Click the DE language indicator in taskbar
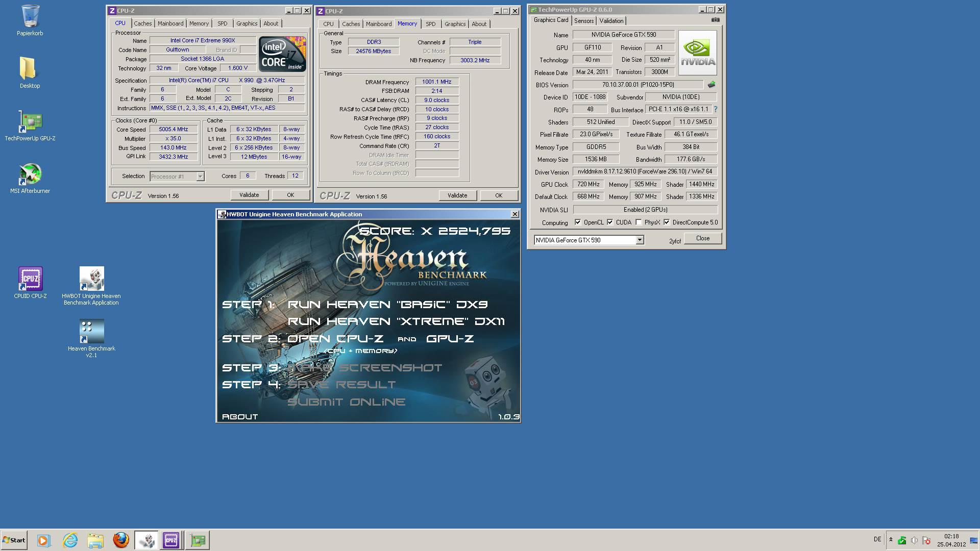The image size is (980, 551). coord(877,539)
